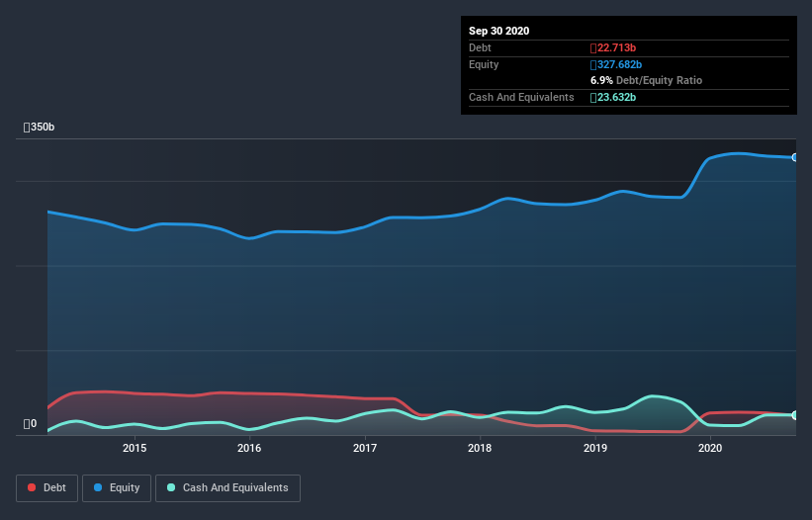Click the 327.682b equity value
Viewport: 812px width, 520px height.
pyautogui.click(x=616, y=64)
